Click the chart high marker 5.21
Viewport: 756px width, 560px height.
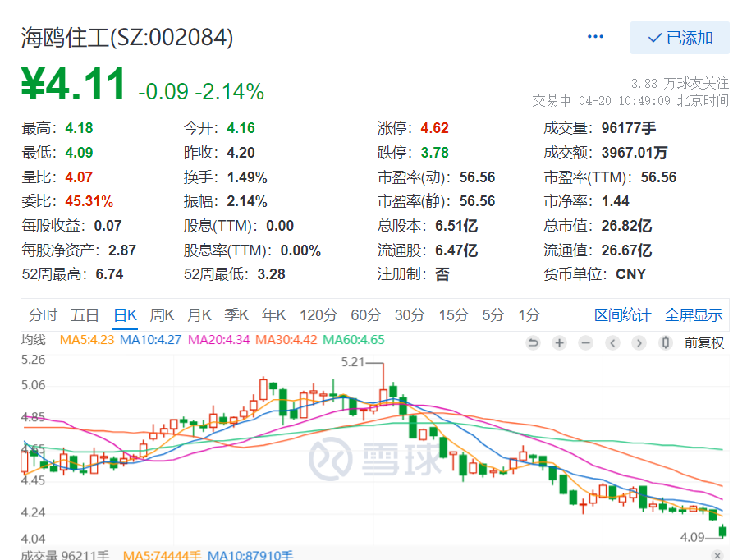(352, 362)
